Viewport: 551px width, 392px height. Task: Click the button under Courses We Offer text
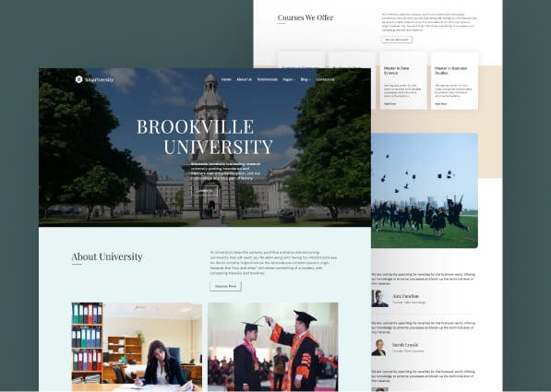[x=397, y=40]
